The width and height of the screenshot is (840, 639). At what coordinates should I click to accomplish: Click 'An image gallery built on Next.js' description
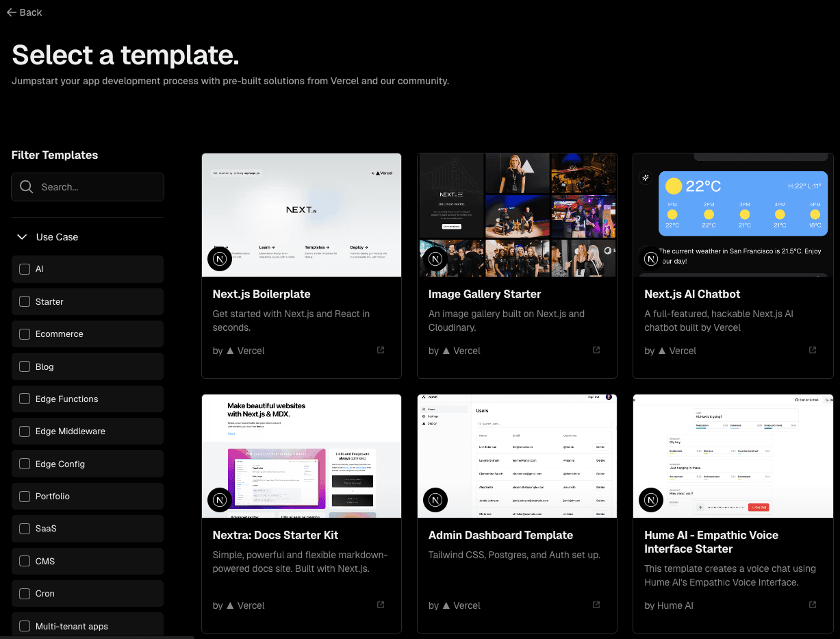(507, 321)
